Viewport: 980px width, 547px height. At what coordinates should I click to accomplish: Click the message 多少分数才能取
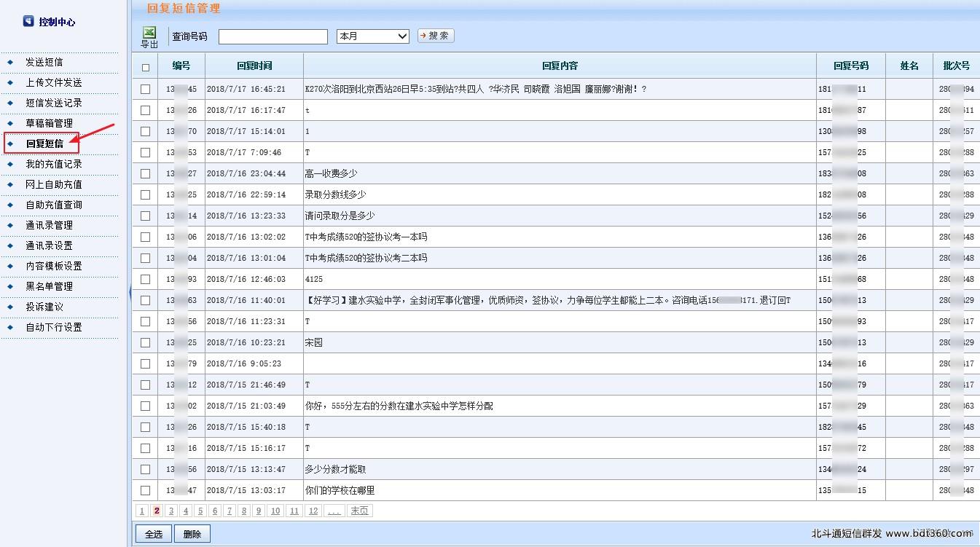(335, 469)
